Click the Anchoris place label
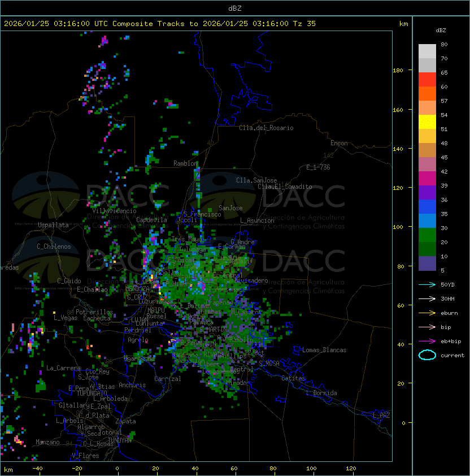Screen dimensions: 470x476 pyautogui.click(x=132, y=385)
